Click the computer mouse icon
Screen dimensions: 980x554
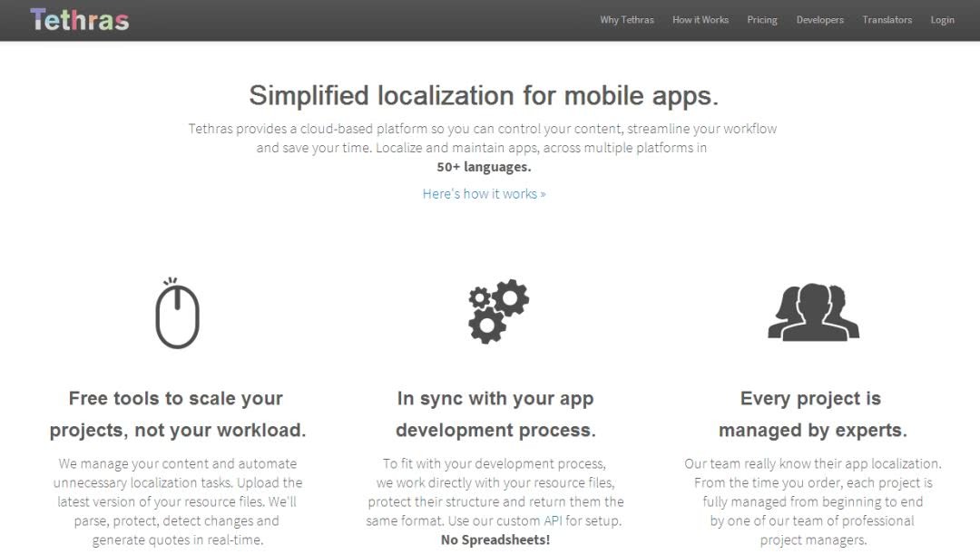tap(177, 314)
